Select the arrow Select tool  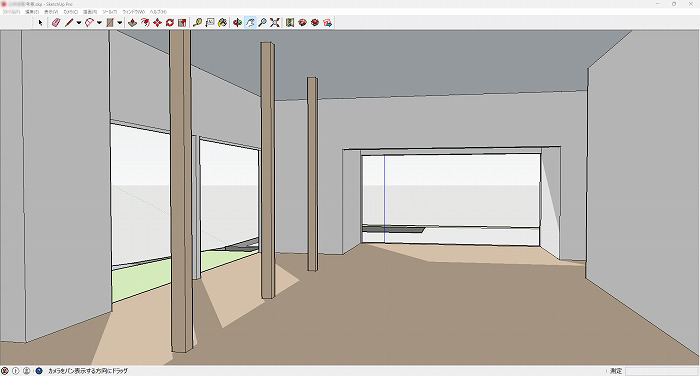[40, 22]
